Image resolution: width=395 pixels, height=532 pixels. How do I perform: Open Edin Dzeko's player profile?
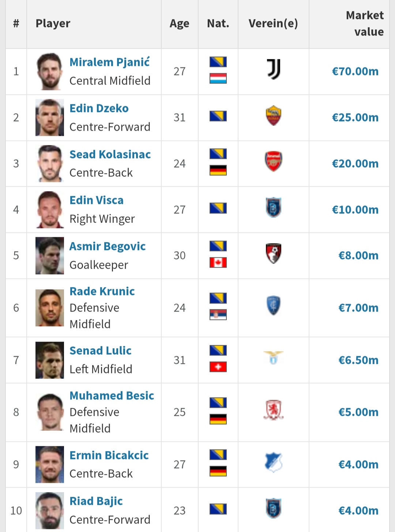[99, 108]
